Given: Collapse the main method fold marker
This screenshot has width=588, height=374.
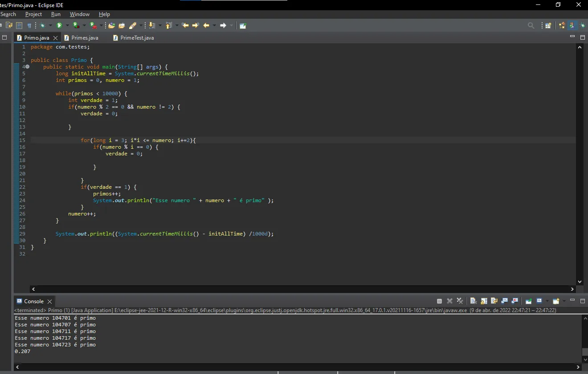Looking at the screenshot, I should (x=27, y=67).
